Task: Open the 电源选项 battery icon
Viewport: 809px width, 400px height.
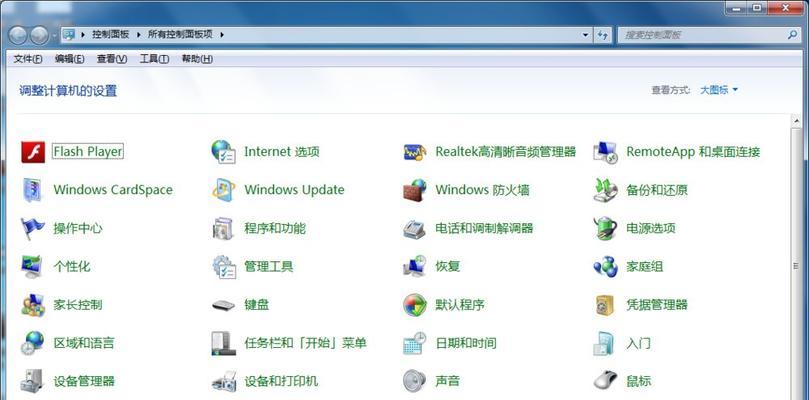Action: pos(605,228)
